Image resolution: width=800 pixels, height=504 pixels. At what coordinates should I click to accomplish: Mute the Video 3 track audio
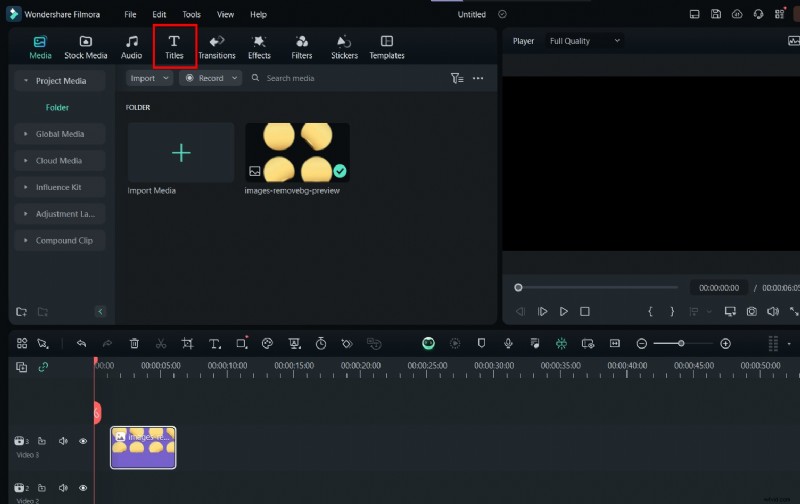tap(63, 441)
